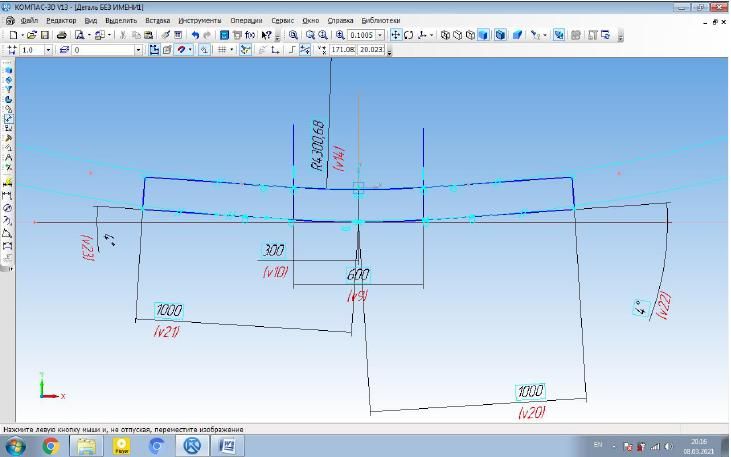Click the 600 dimension value label

point(357,275)
